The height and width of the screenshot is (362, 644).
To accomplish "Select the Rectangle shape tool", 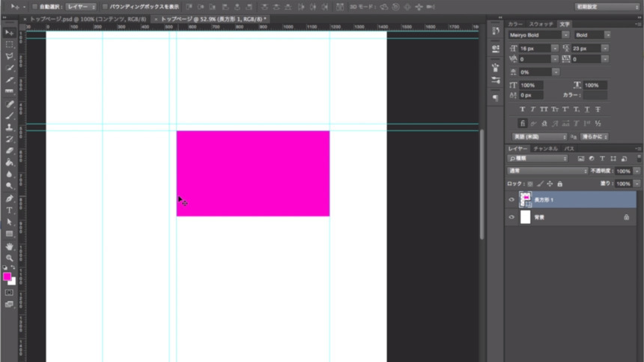I will [x=9, y=234].
